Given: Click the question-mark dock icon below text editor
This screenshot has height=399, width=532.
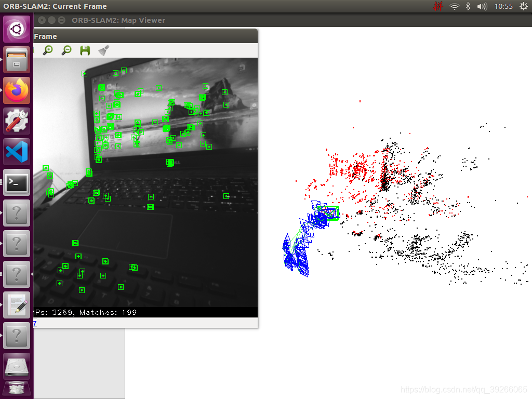Looking at the screenshot, I should (x=17, y=336).
